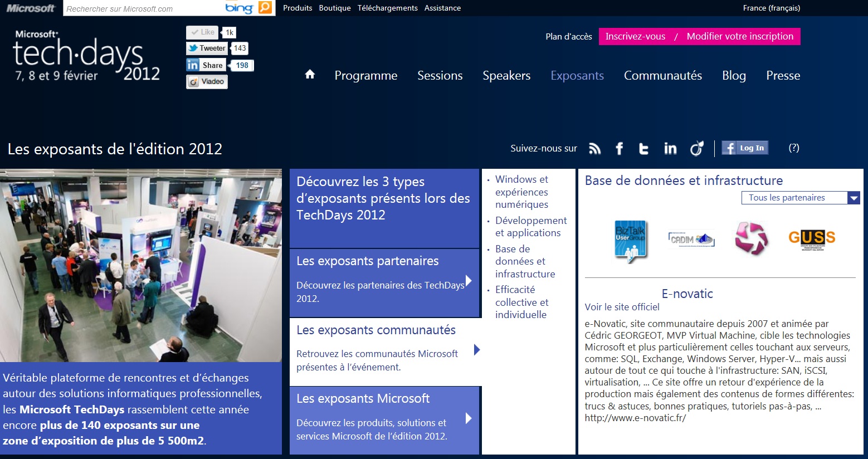This screenshot has width=868, height=459.
Task: Click the Tweet count 143 bubble
Action: coord(240,48)
